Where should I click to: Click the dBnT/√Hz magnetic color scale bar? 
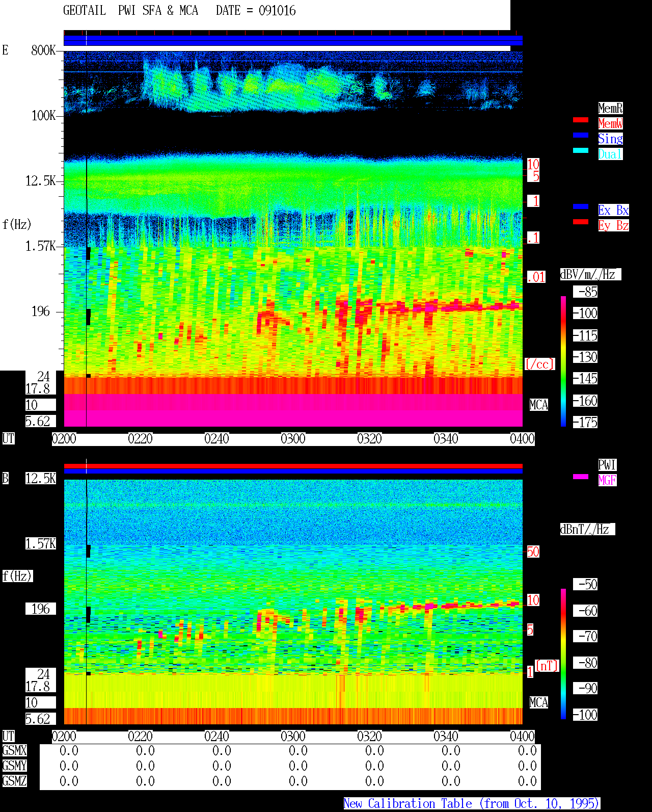point(563,654)
